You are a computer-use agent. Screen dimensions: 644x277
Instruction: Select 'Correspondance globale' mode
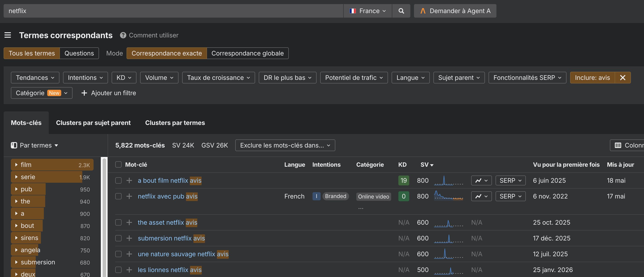coord(247,53)
